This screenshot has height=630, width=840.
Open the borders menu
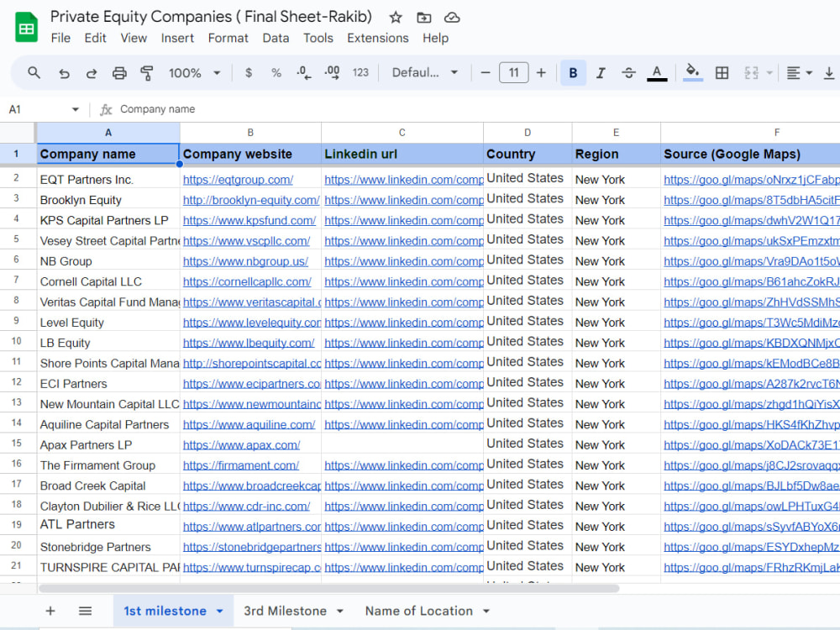(x=722, y=72)
